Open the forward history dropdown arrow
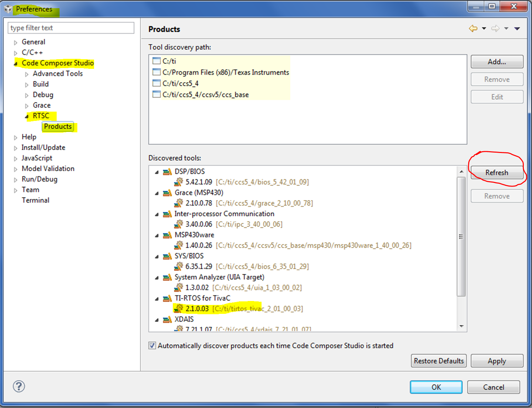The image size is (532, 408). [506, 29]
